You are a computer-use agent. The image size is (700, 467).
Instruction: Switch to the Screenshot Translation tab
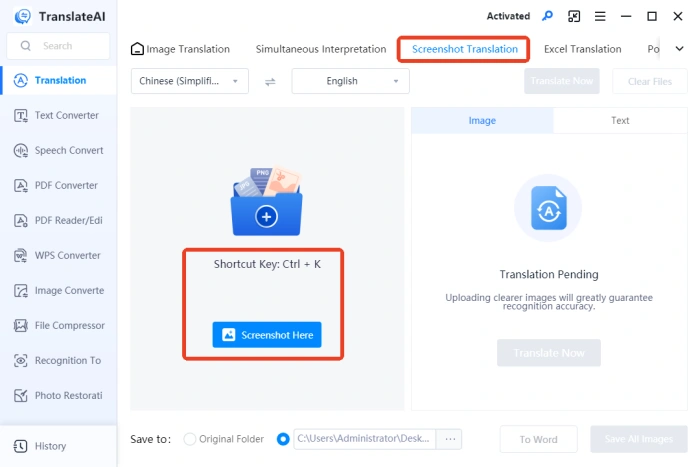point(465,49)
